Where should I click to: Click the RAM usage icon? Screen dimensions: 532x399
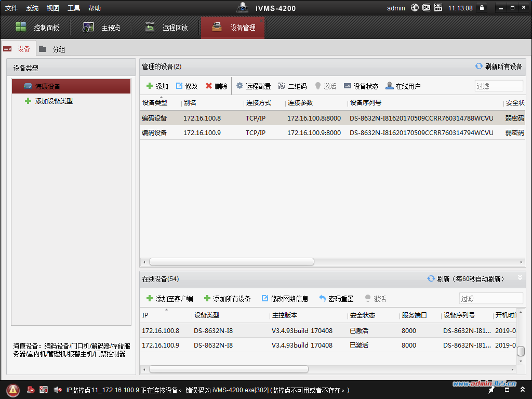click(438, 8)
